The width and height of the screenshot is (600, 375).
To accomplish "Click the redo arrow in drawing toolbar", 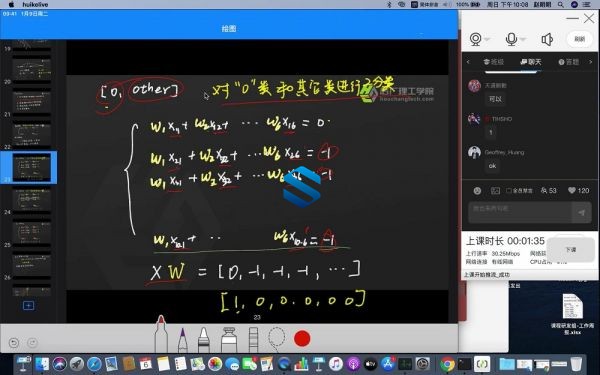I will (32, 342).
